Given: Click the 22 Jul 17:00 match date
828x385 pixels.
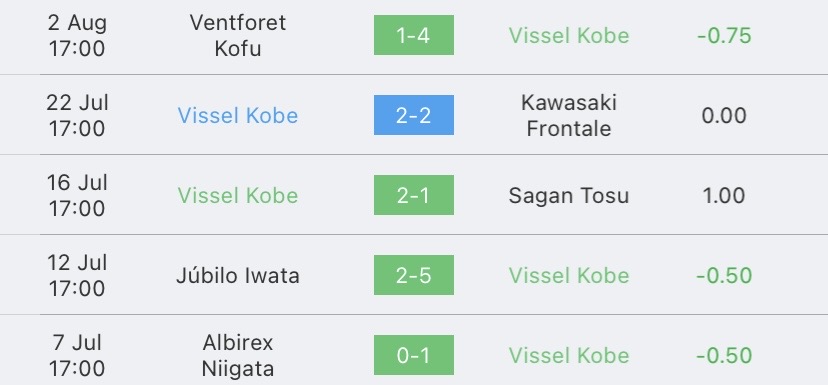Looking at the screenshot, I should 77,115.
